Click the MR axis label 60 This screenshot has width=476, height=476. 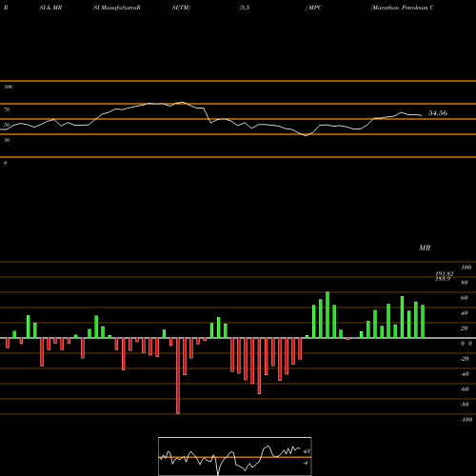(465, 298)
